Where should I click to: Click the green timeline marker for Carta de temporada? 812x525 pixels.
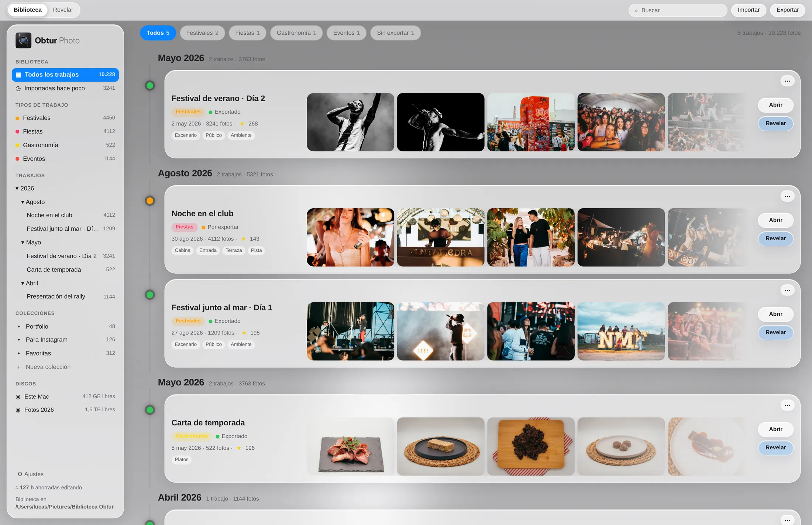pyautogui.click(x=150, y=410)
